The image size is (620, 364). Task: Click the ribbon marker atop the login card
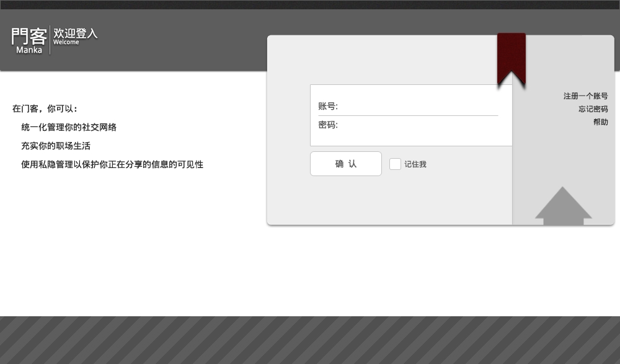(511, 59)
